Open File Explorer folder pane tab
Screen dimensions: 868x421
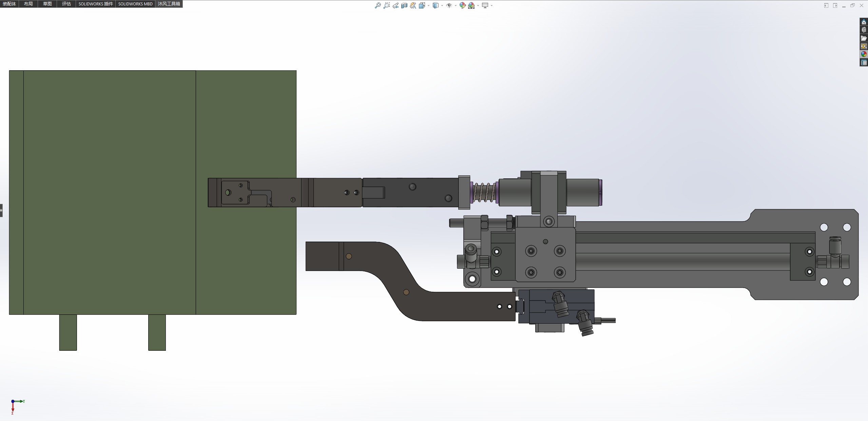864,38
